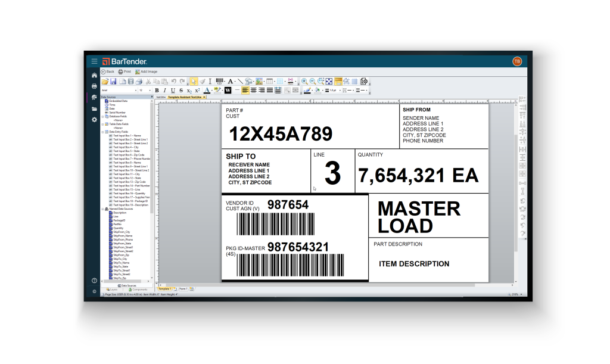Click the Back button
The height and width of the screenshot is (364, 610).
coord(108,71)
